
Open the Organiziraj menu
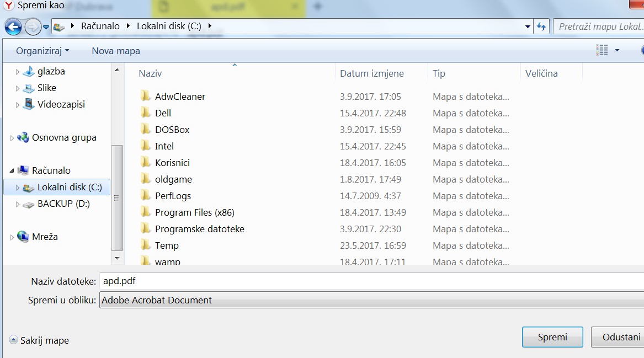point(42,51)
